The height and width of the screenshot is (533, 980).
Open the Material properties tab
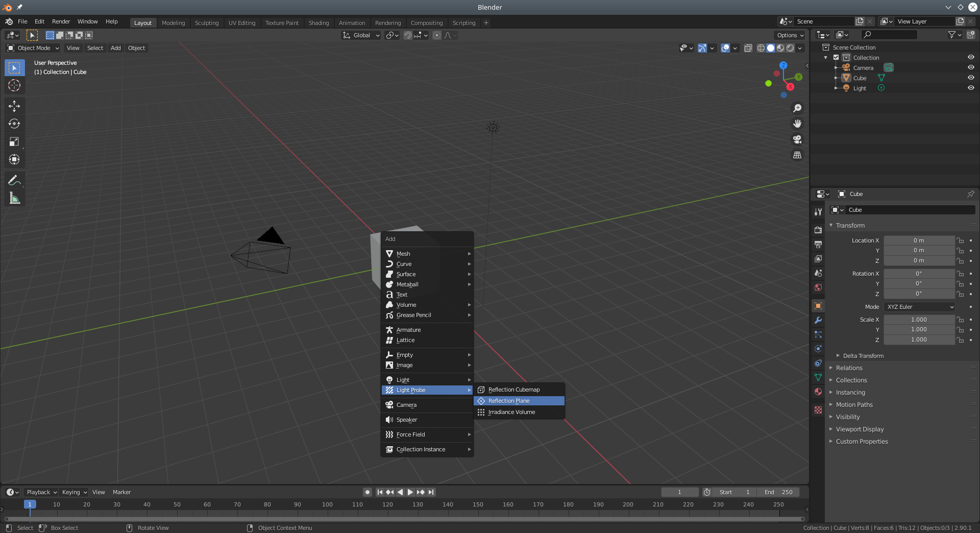(818, 392)
